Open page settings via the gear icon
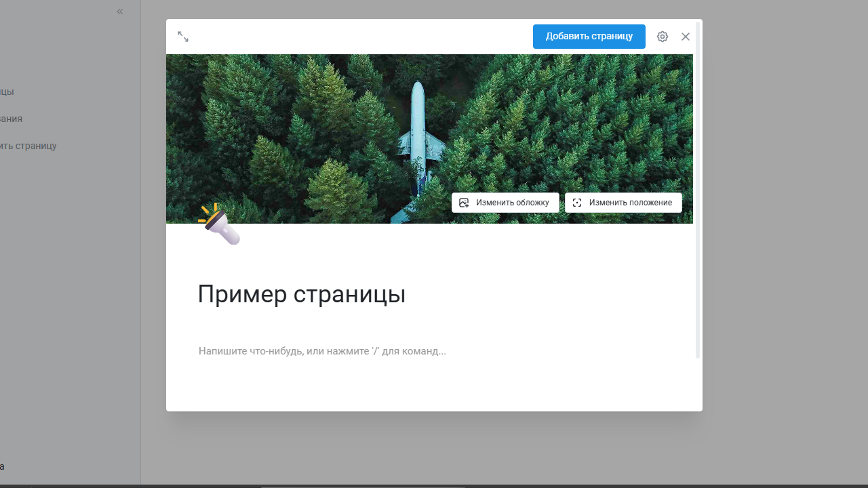 click(x=663, y=37)
